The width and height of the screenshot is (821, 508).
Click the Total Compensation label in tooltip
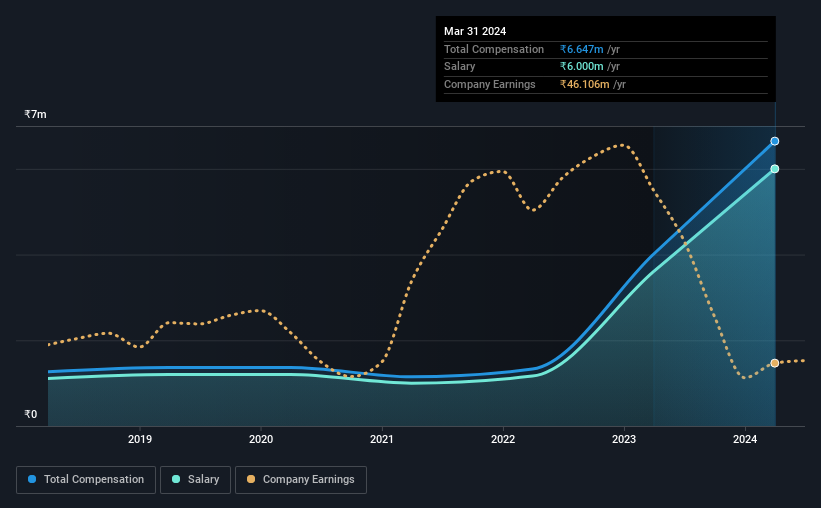494,49
